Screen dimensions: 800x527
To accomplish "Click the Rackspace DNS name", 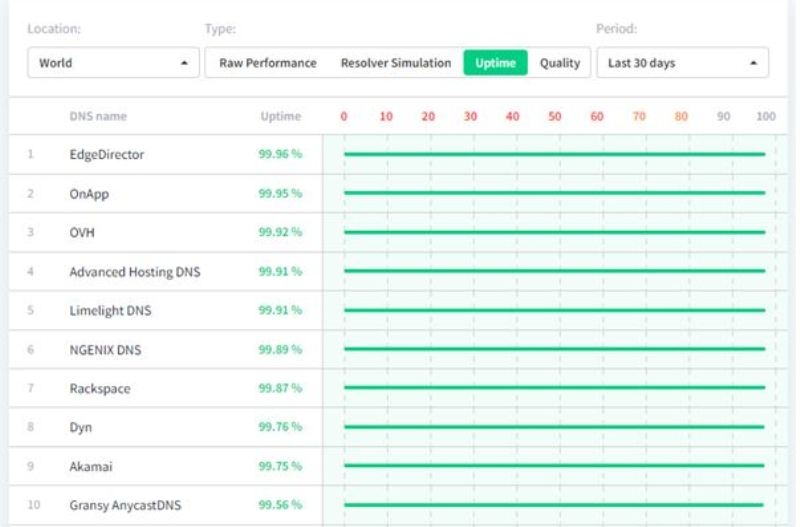I will coord(100,388).
